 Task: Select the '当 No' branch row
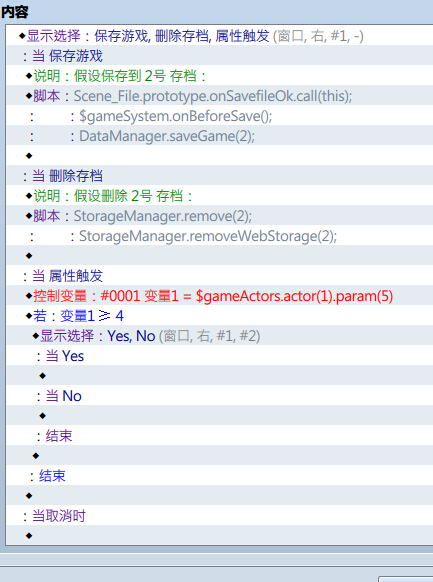click(x=220, y=396)
